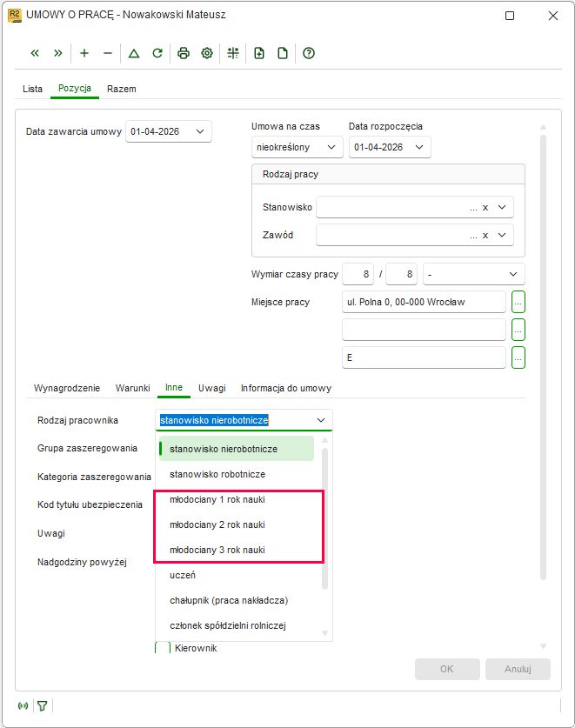Open the Warunki tab

(x=133, y=388)
